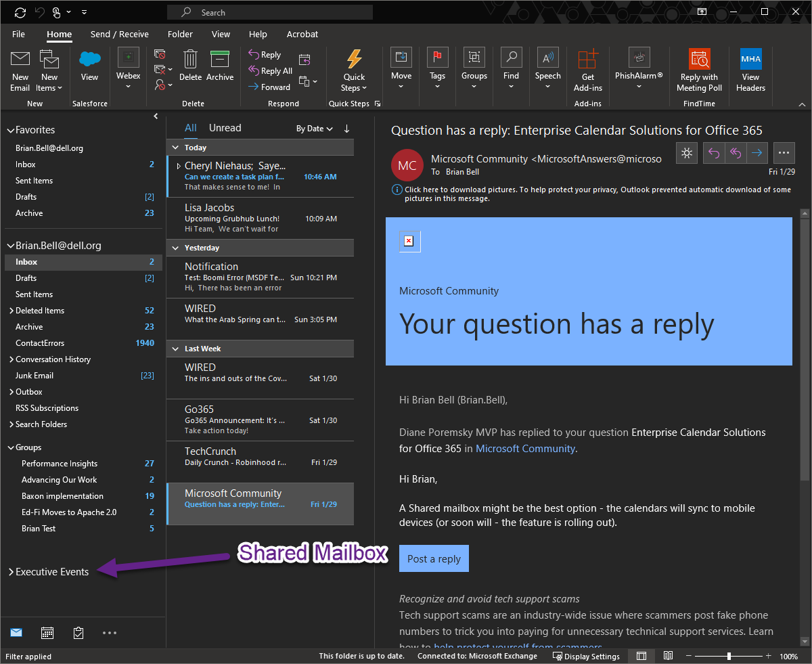The image size is (812, 664).
Task: Expand the Executive Events shared mailbox
Action: [x=11, y=572]
